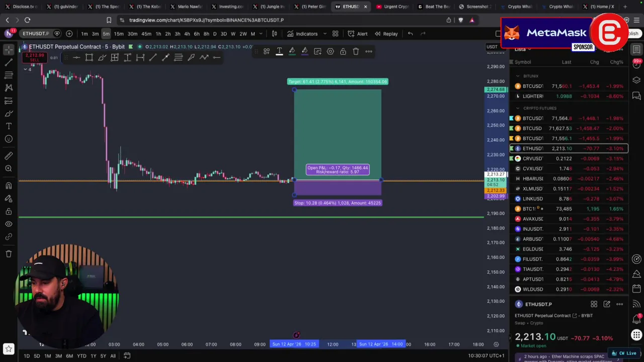The image size is (644, 362).
Task: Click the red 2,212.99 SELL button
Action: tap(34, 57)
